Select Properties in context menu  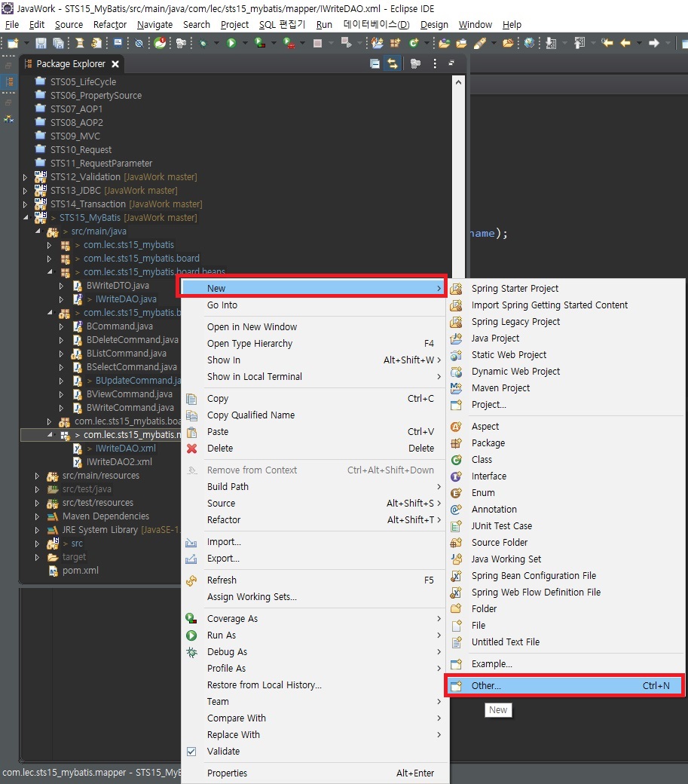click(313, 773)
